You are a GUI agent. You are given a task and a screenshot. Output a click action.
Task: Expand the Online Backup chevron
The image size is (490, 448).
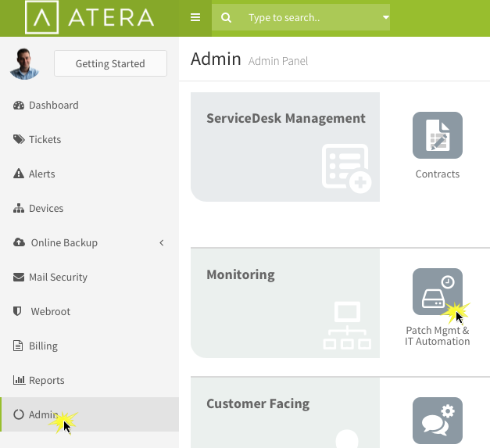pos(162,242)
